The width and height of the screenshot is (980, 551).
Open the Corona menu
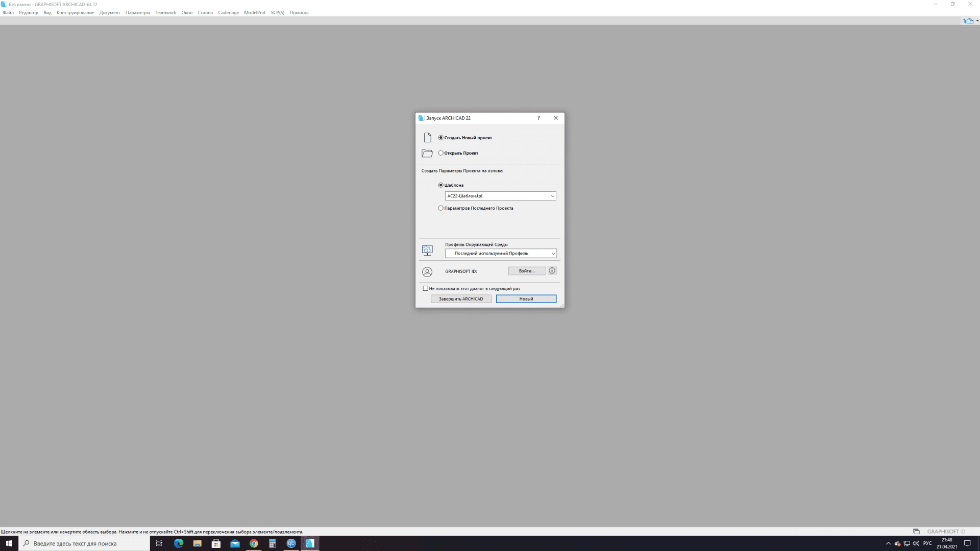coord(205,13)
